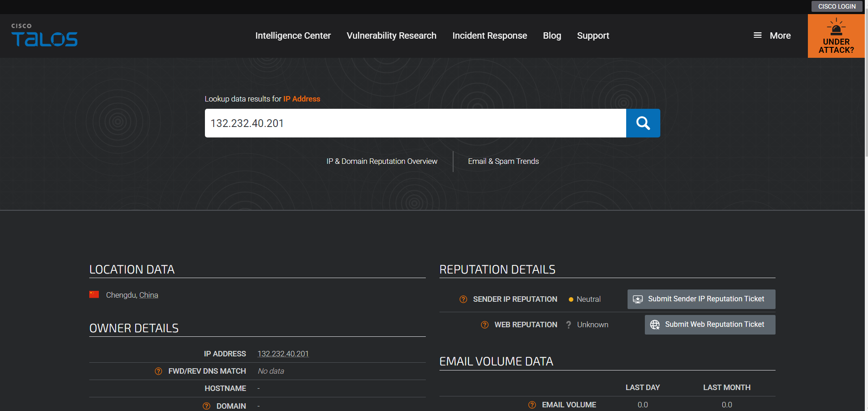The width and height of the screenshot is (868, 411).
Task: Click the LAST MONTH column header
Action: (727, 387)
